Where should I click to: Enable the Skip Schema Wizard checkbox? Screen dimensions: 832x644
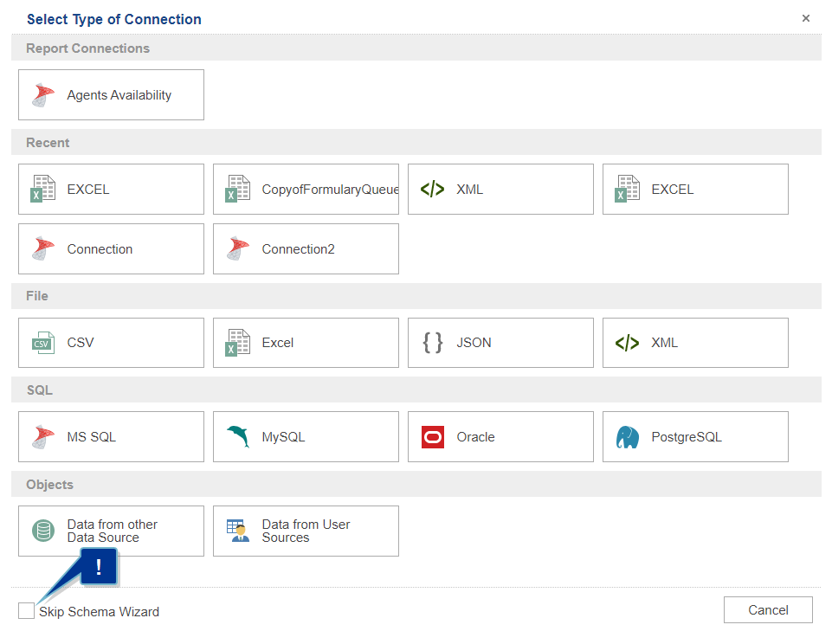coord(26,610)
